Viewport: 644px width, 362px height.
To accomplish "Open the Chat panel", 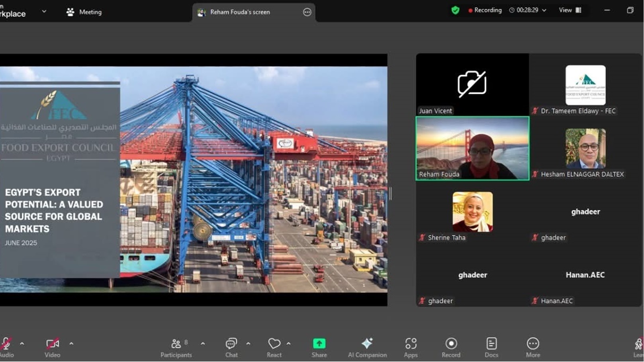I will (x=231, y=347).
